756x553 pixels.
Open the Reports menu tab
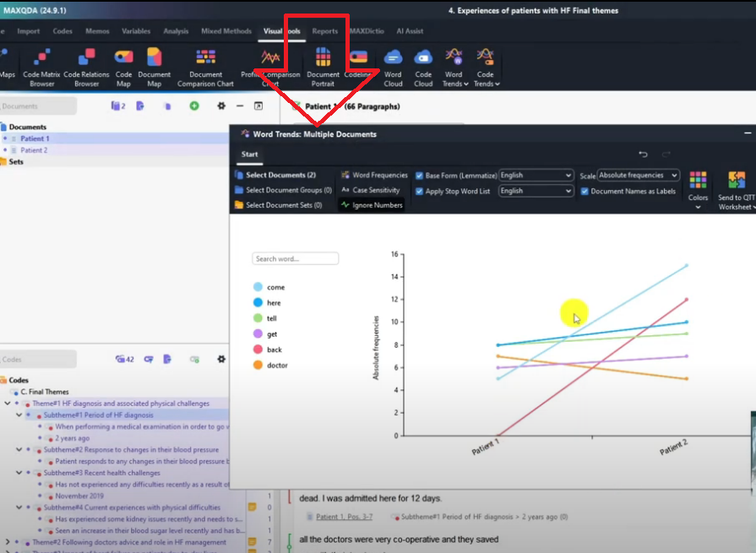point(325,31)
